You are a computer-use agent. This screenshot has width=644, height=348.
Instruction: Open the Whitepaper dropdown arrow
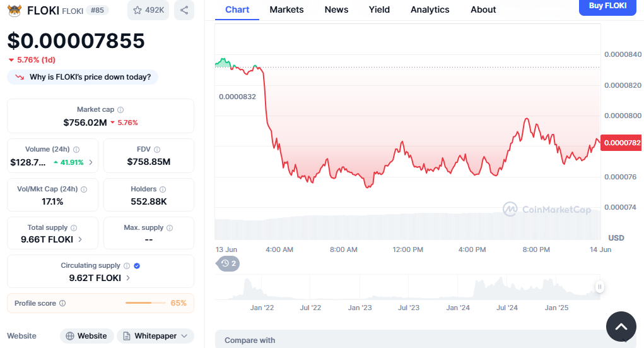pos(184,336)
